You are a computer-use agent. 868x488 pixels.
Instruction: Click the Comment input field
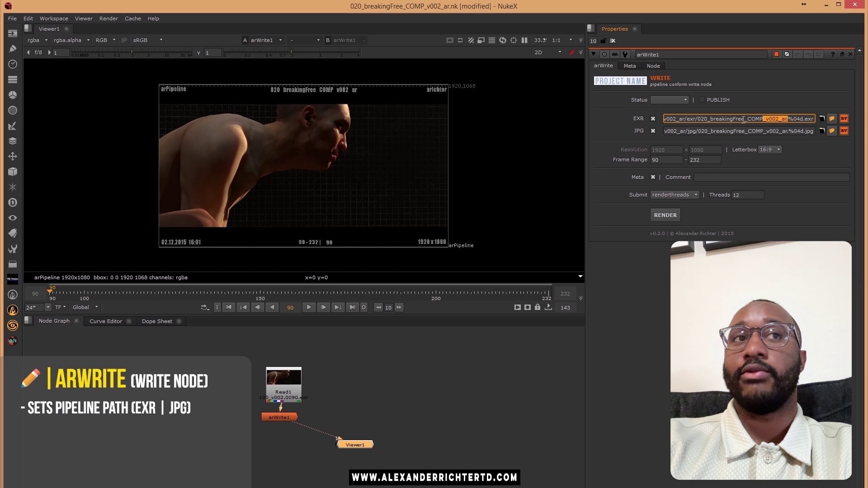tap(771, 177)
